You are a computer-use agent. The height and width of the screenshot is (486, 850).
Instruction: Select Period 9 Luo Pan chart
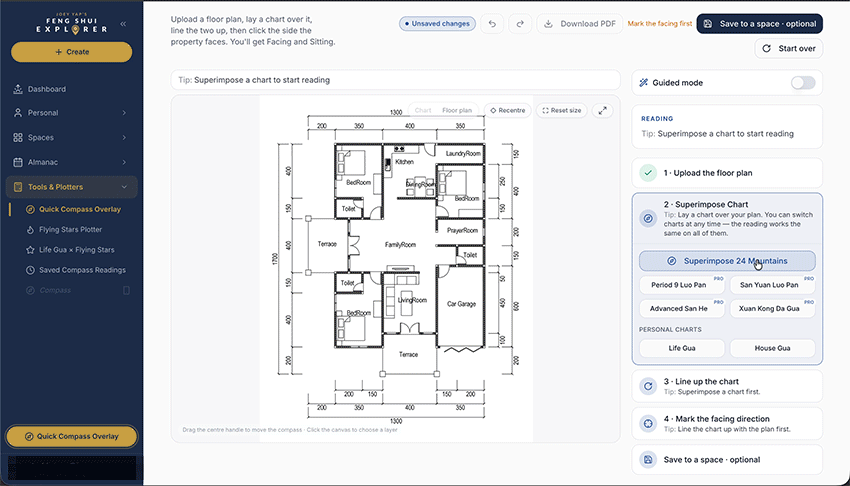pyautogui.click(x=681, y=285)
